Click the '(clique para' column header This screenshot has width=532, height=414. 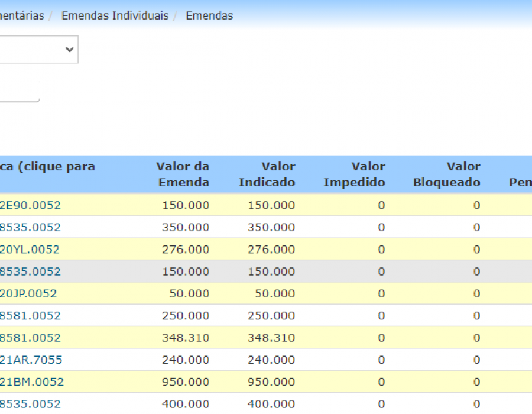tap(47, 167)
